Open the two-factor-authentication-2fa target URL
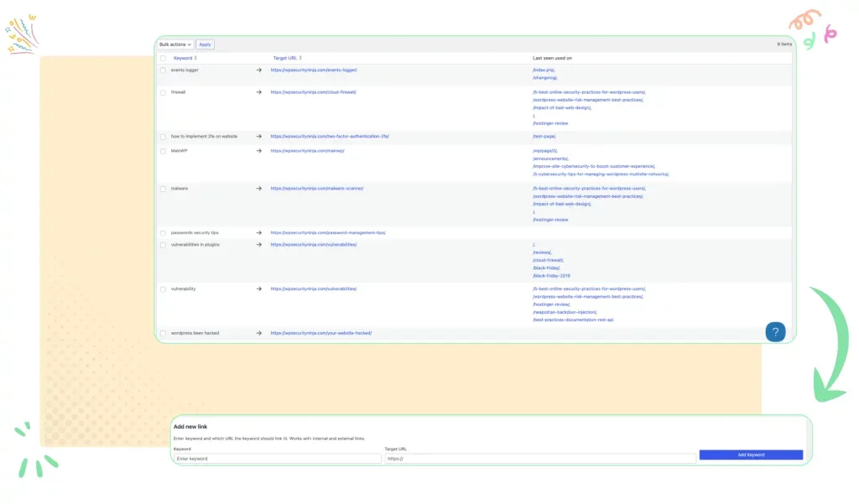859x504 pixels. [330, 137]
